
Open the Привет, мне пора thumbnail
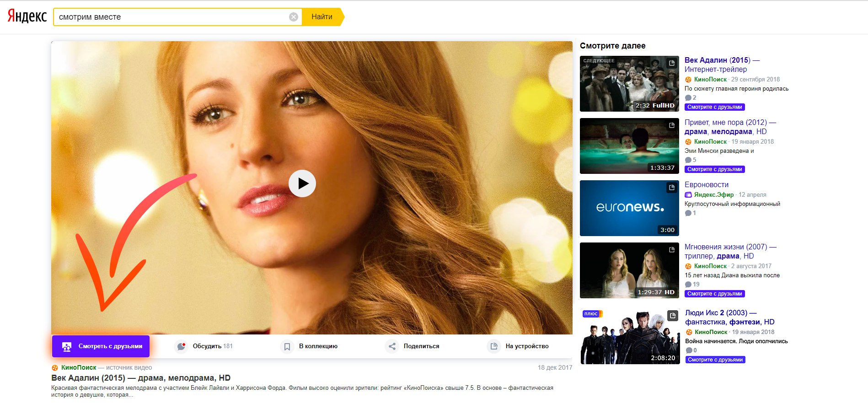pos(629,146)
